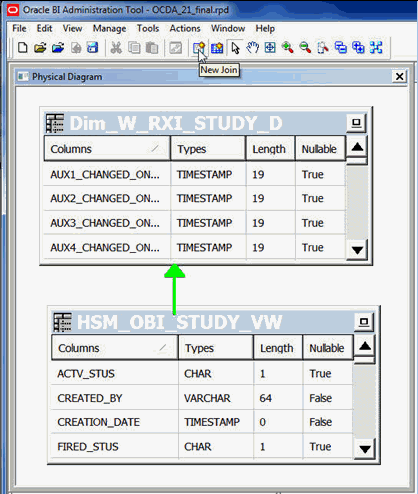Open the Tools menu
The height and width of the screenshot is (494, 418).
pyautogui.click(x=148, y=29)
